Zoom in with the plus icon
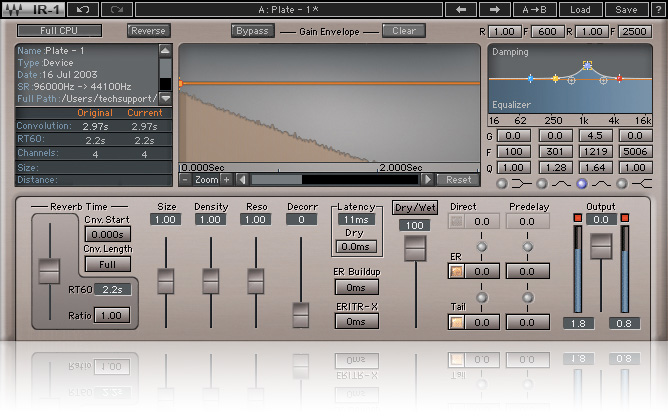Screen dimensions: 668x420 point(227,179)
